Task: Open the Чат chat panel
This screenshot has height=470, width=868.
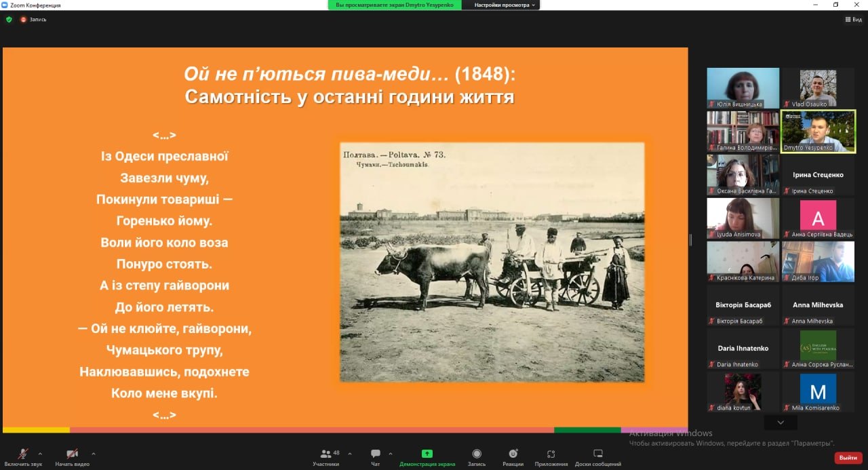Action: (x=375, y=457)
